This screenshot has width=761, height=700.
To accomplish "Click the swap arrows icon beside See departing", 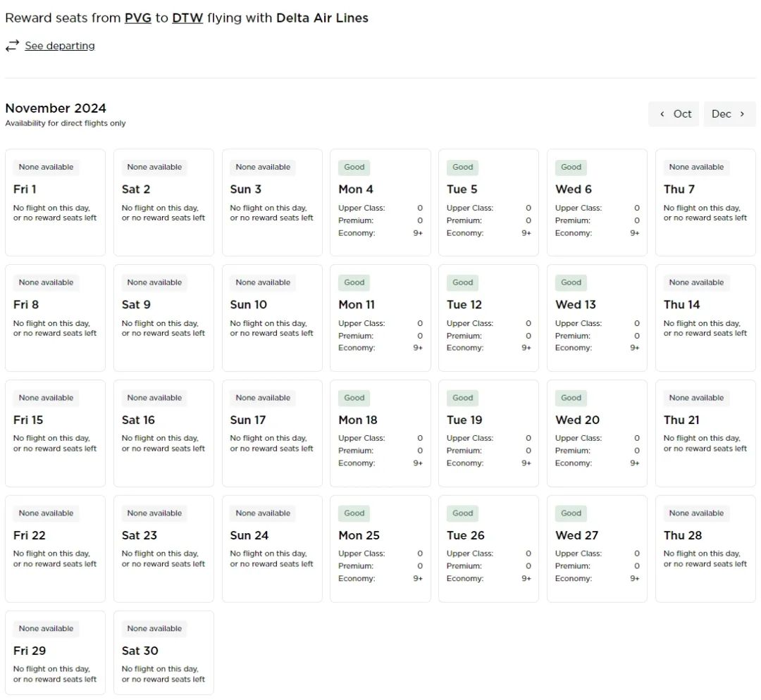I will [12, 46].
